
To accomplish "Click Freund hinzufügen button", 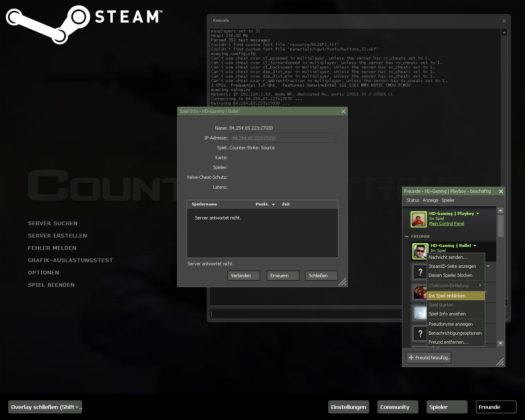I will pos(429,358).
